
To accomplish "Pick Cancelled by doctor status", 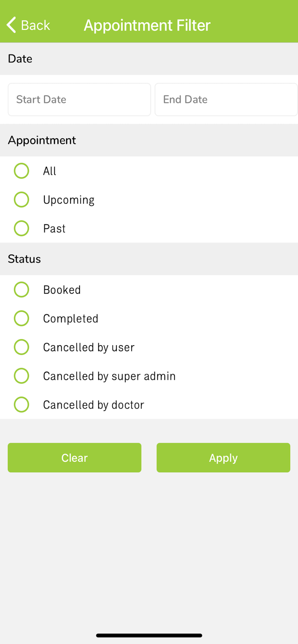I will click(x=21, y=404).
